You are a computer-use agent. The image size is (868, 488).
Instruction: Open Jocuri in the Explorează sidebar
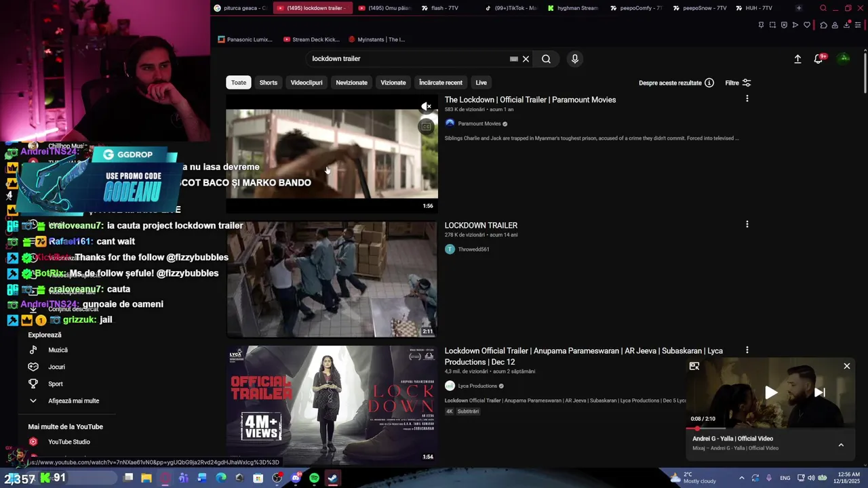click(x=56, y=367)
